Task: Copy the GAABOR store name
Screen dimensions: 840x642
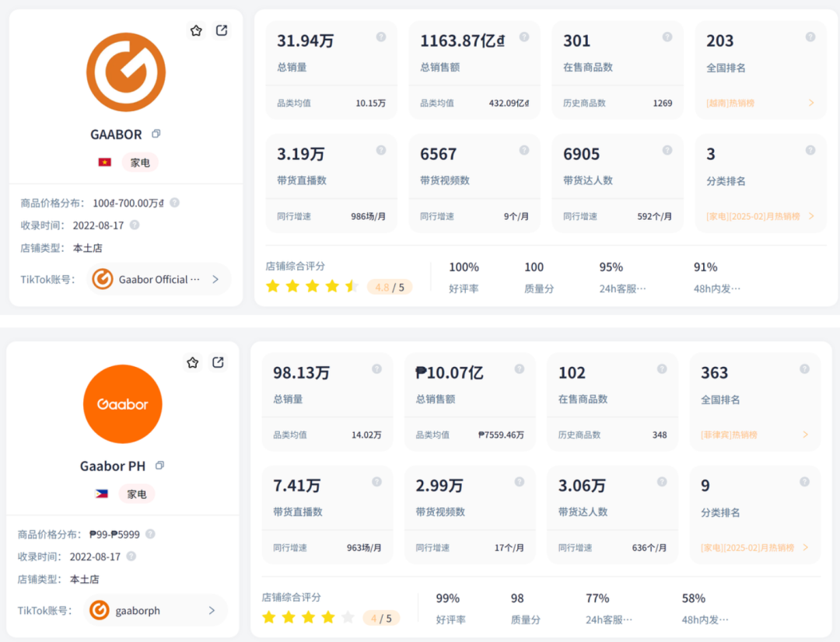Action: click(156, 134)
